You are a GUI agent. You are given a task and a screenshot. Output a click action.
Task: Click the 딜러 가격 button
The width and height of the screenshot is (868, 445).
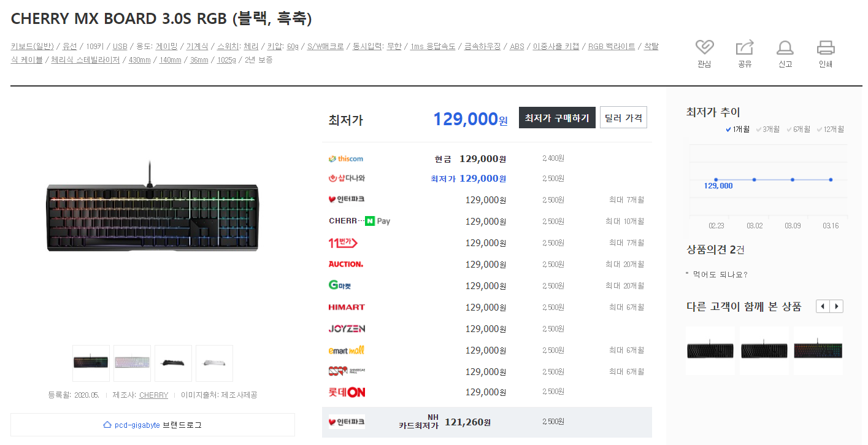coord(623,118)
